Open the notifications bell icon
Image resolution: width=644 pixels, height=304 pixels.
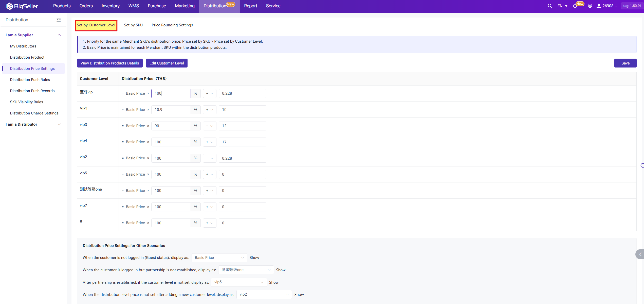[x=575, y=6]
